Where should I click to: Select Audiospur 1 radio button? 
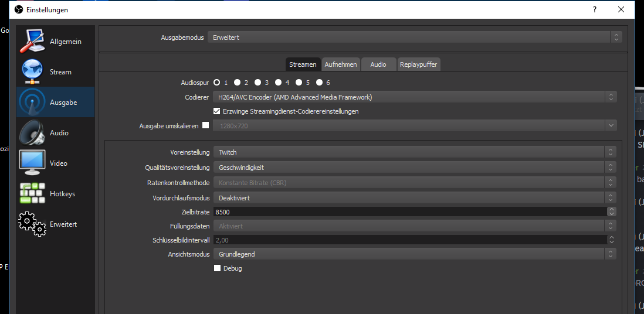[x=216, y=83]
